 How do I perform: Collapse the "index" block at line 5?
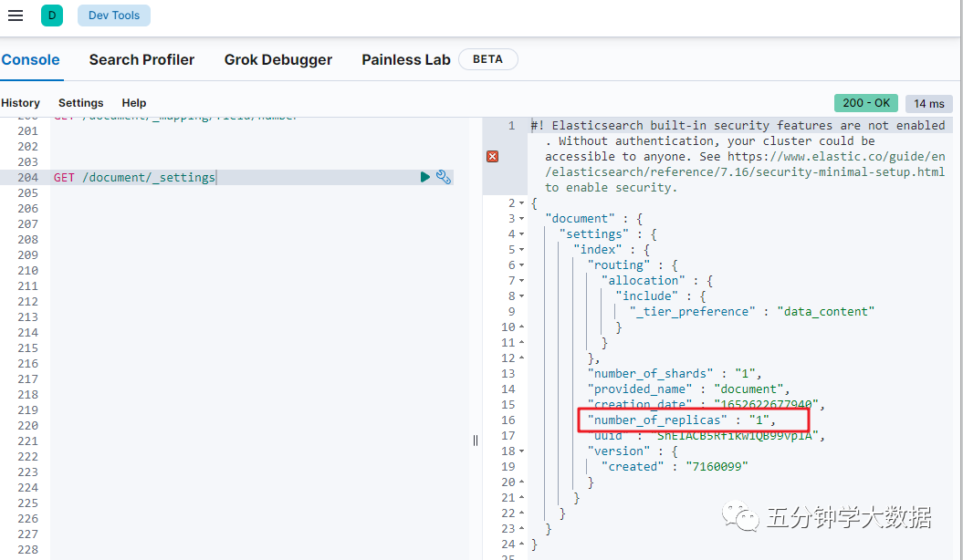[x=521, y=250]
